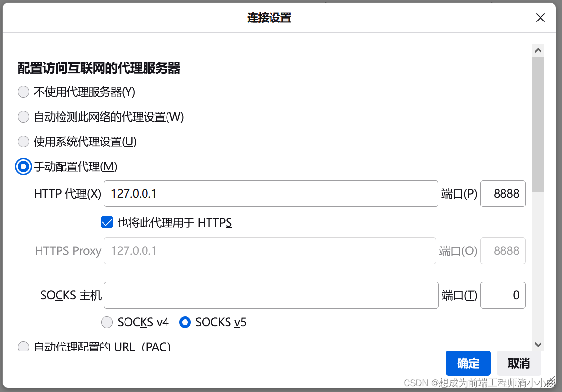
Task: Click the scrollbar down arrow
Action: 538,344
